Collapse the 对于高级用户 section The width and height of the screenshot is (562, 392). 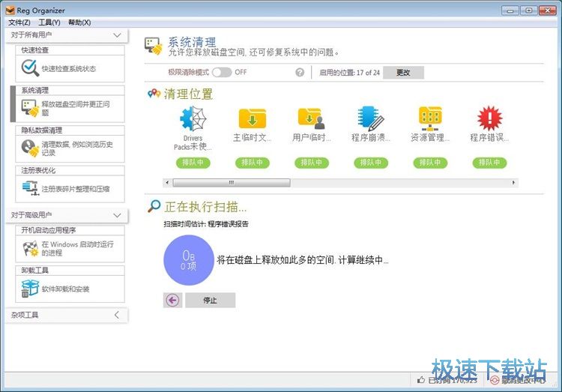pos(117,215)
